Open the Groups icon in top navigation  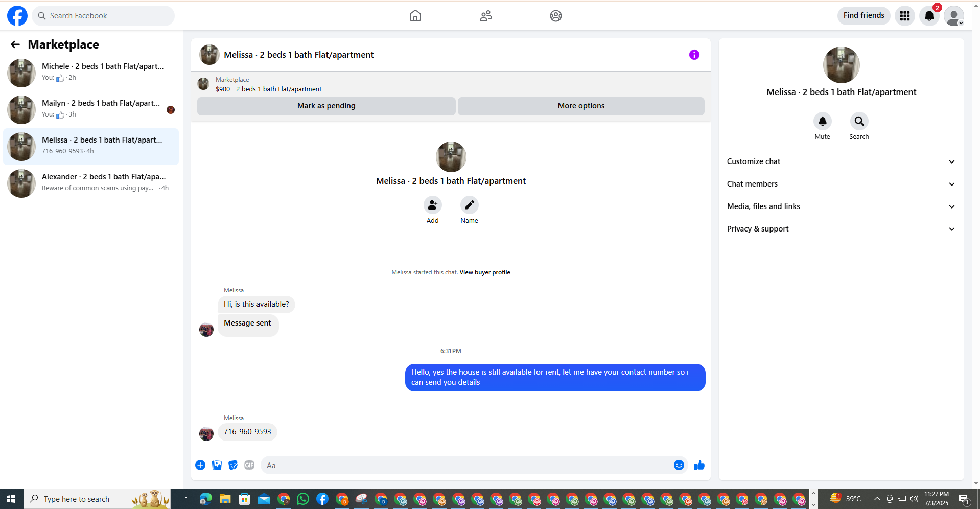[556, 16]
